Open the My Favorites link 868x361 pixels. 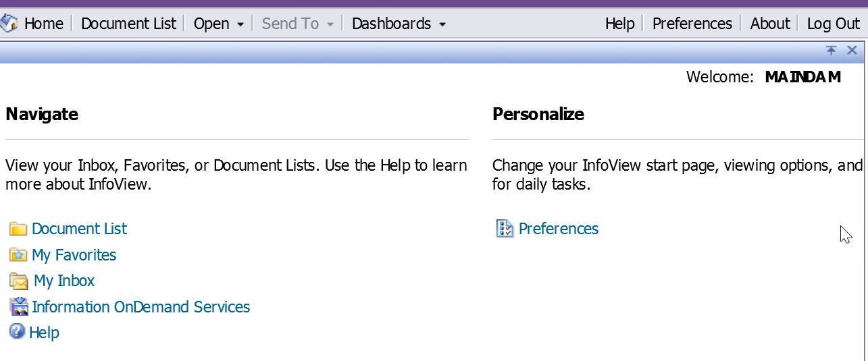point(74,255)
